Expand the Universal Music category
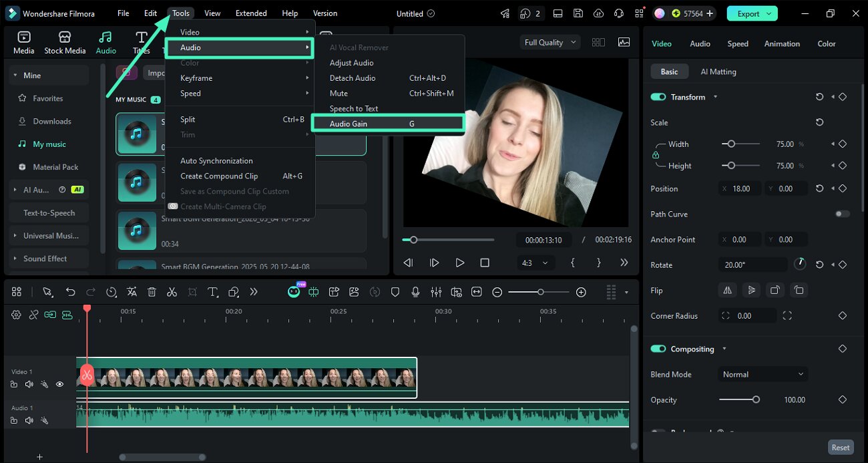This screenshot has width=868, height=463. tap(15, 236)
